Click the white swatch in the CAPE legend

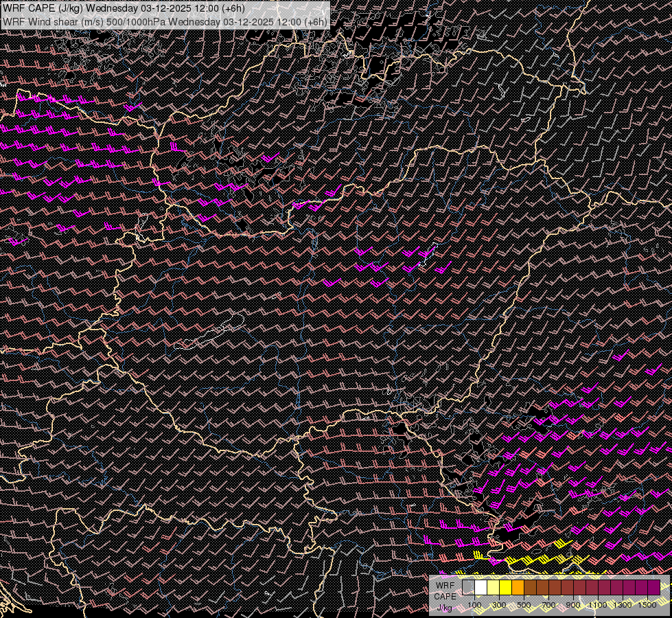tap(481, 588)
